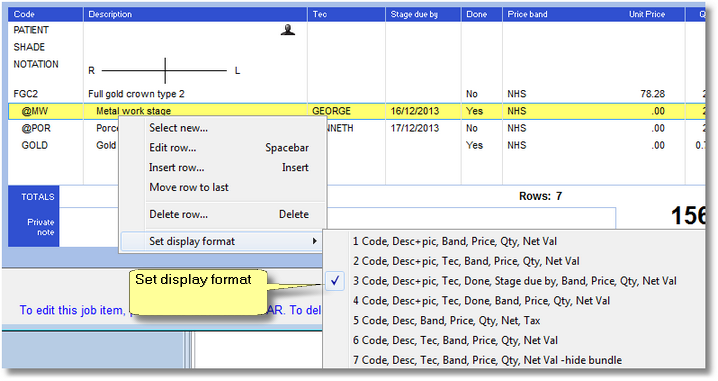Choose 'Delete row...' from context menu
Screen dimensions: 718x381
click(x=179, y=214)
